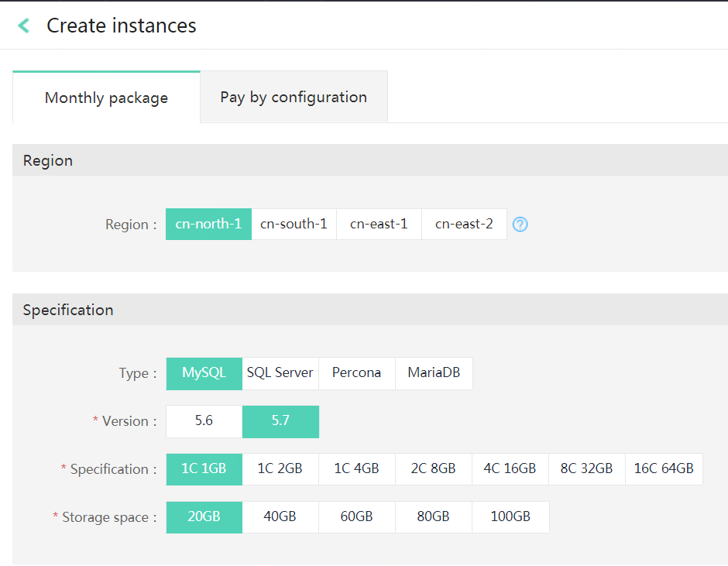
Task: Set storage space to 20GB
Action: point(204,517)
